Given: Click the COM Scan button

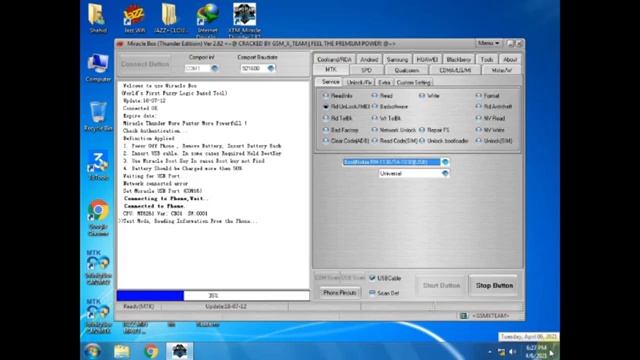Looking at the screenshot, I should (327, 278).
